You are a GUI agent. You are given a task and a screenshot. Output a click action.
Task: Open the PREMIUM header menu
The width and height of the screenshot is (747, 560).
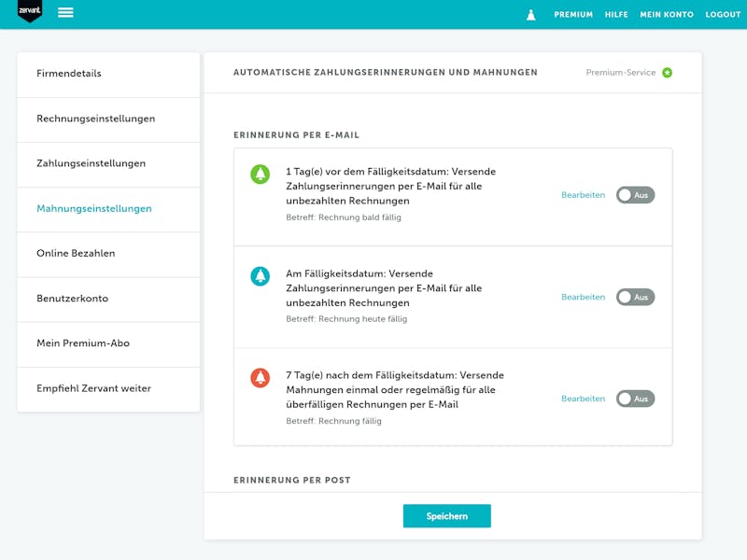click(x=573, y=15)
